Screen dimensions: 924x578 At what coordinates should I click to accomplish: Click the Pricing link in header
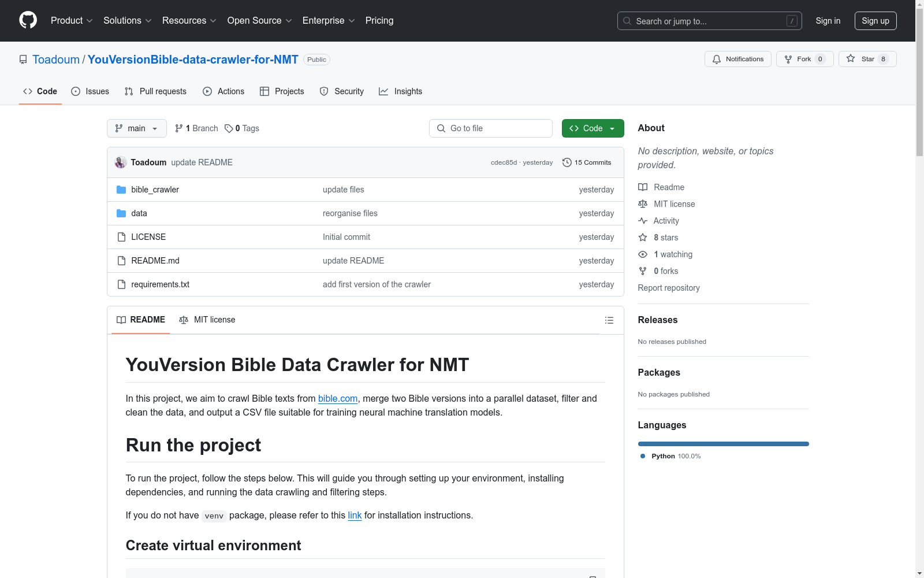tap(379, 21)
